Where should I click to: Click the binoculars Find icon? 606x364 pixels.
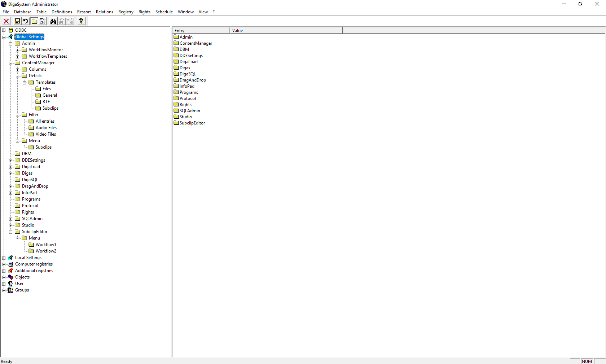[53, 21]
